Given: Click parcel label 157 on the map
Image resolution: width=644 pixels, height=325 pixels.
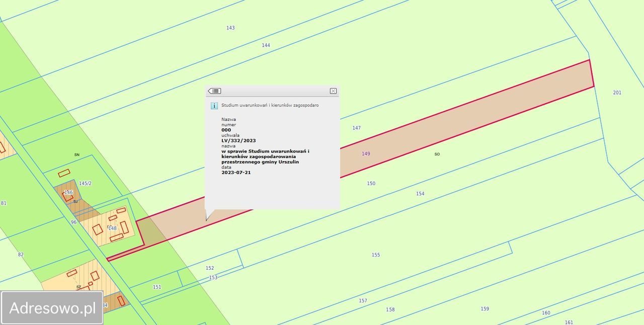Looking at the screenshot, I should coord(363,301).
